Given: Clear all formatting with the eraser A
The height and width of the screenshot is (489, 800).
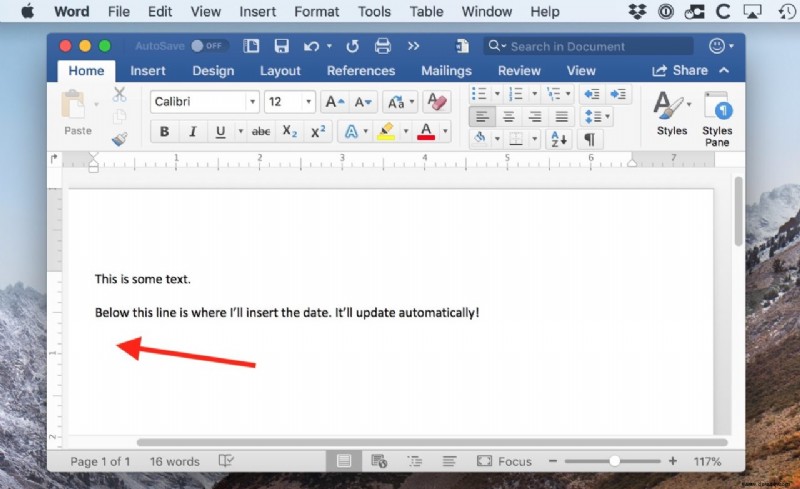Looking at the screenshot, I should point(437,102).
